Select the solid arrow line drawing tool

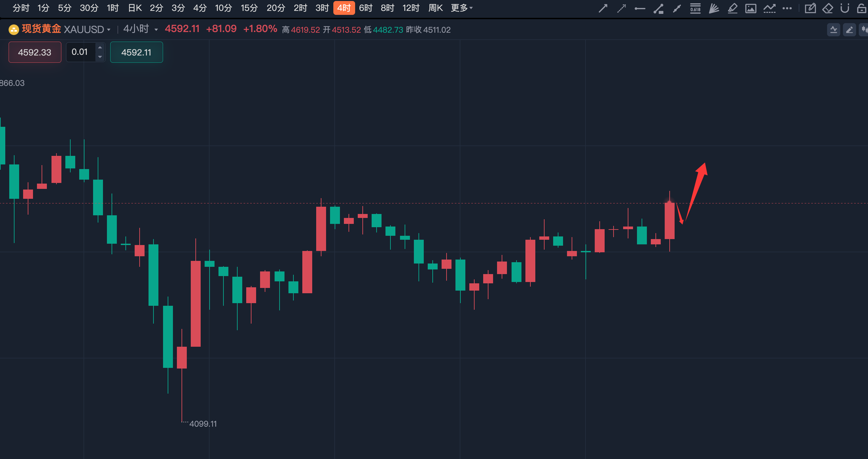tap(603, 8)
